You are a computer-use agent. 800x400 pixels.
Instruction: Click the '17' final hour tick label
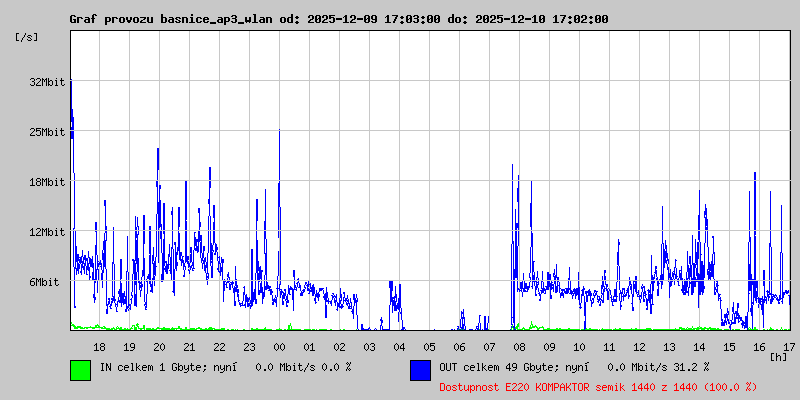pyautogui.click(x=789, y=347)
